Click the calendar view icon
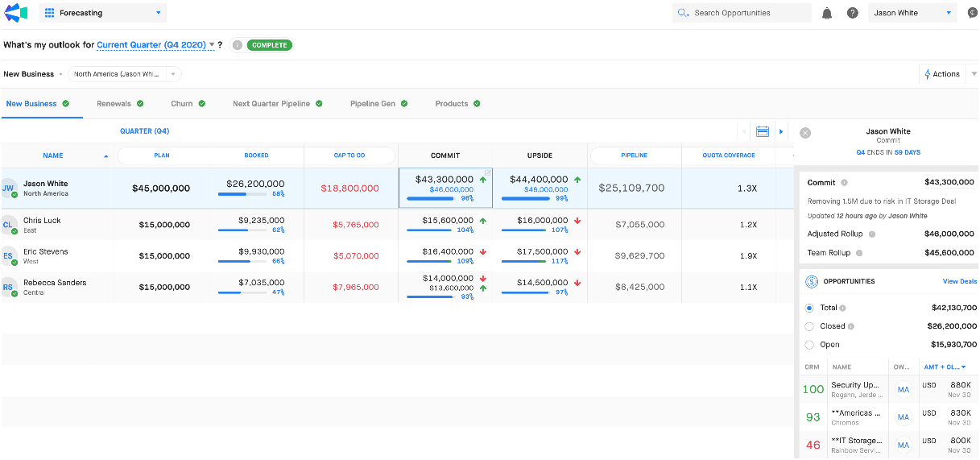This screenshot has width=980, height=460. click(763, 131)
